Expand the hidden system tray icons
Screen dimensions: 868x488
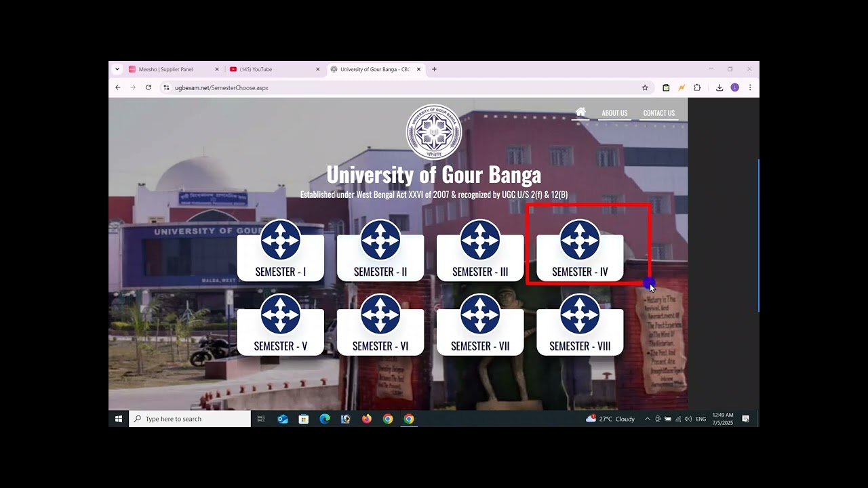[x=647, y=419]
